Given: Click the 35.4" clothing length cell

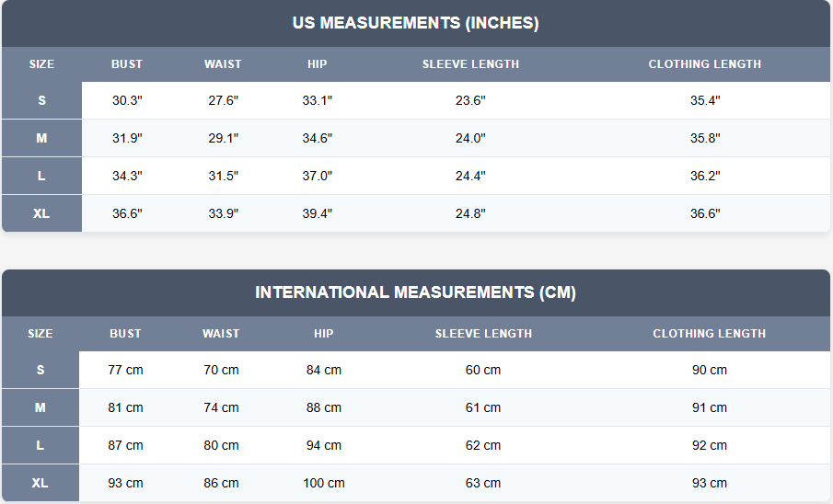Looking at the screenshot, I should [x=705, y=101].
